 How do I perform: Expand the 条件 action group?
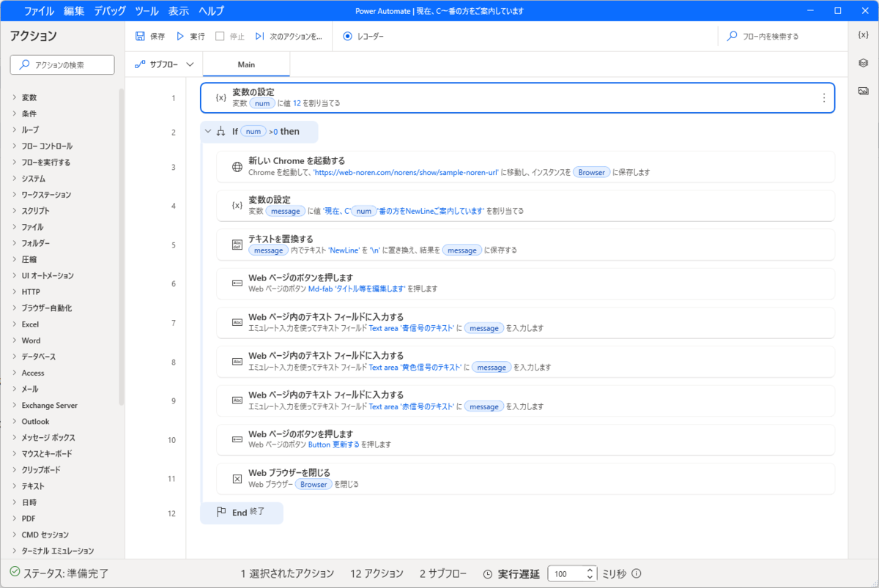15,113
